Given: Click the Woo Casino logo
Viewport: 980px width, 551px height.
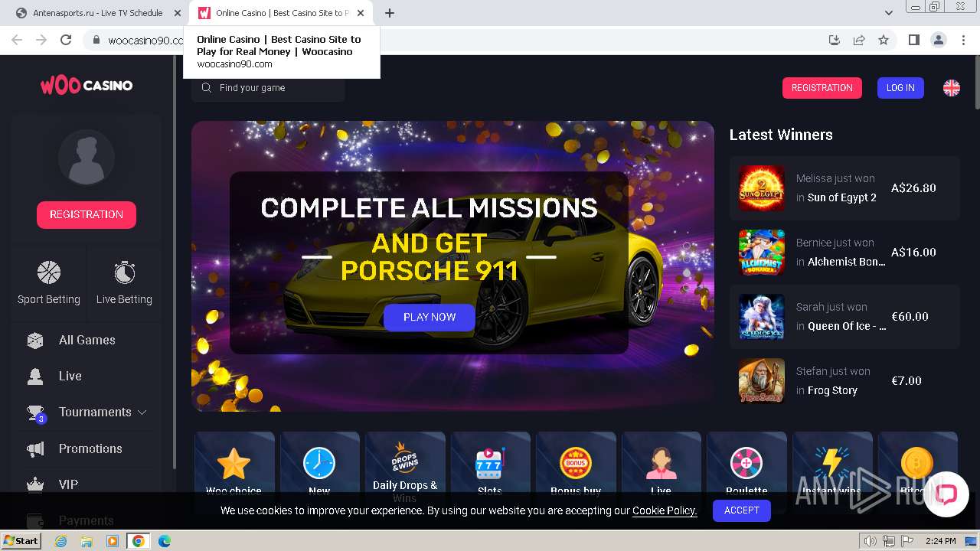Looking at the screenshot, I should tap(87, 86).
